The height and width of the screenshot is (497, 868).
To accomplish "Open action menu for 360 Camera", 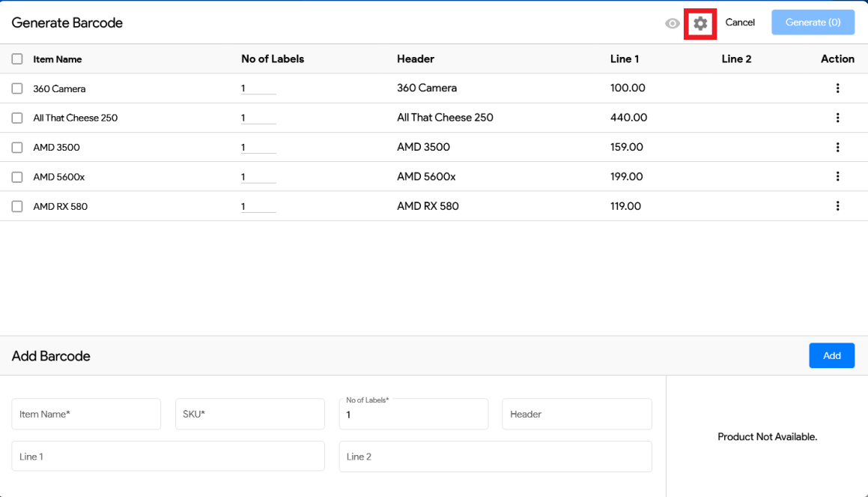I will coord(837,88).
